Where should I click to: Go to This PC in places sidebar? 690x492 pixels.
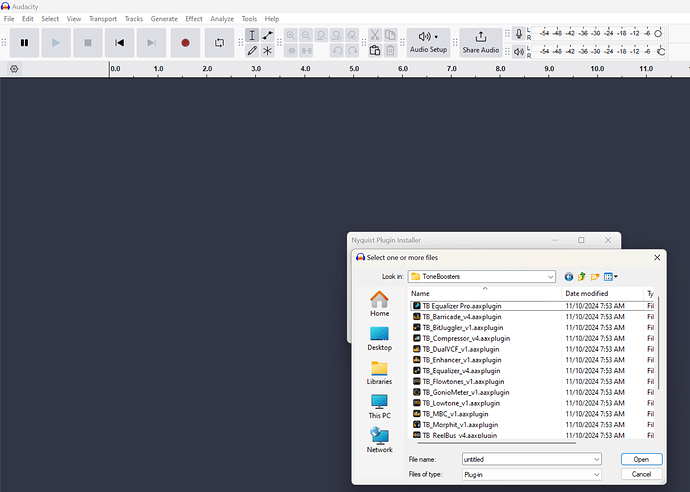pyautogui.click(x=379, y=407)
